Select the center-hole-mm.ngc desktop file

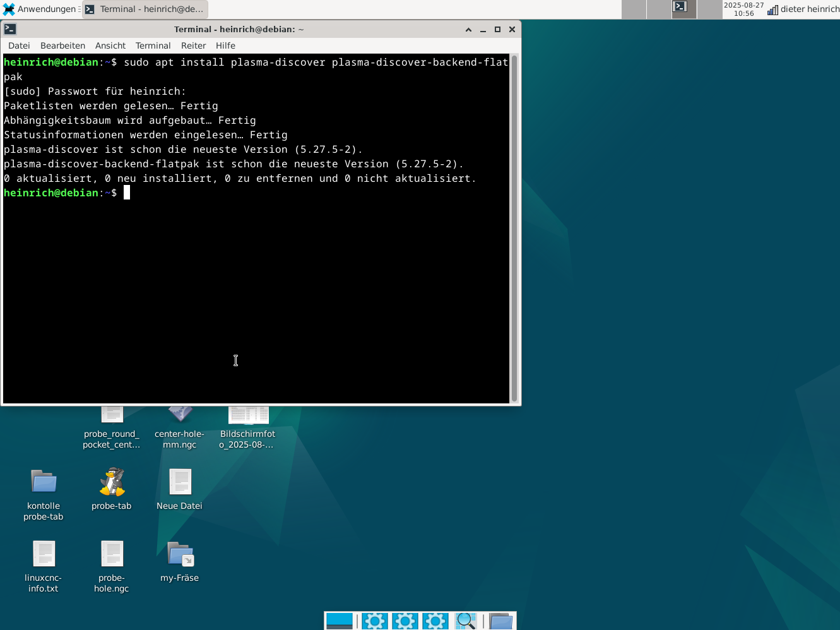[x=180, y=427]
